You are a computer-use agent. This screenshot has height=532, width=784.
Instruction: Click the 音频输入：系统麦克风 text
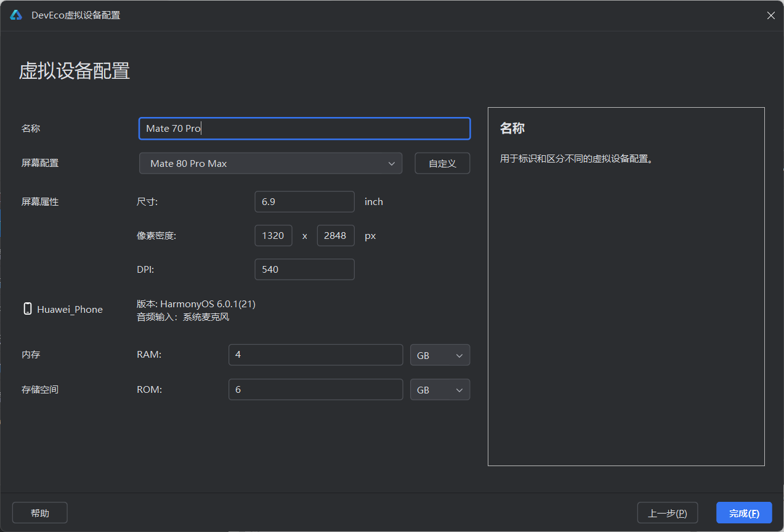[183, 317]
